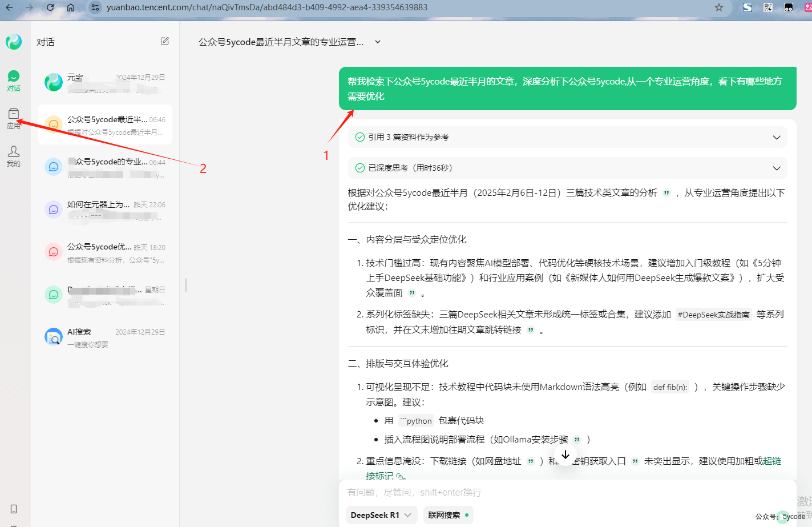Open conversation 如何在元器上为... from 昨天 22:06
The width and height of the screenshot is (812, 527).
pos(105,210)
